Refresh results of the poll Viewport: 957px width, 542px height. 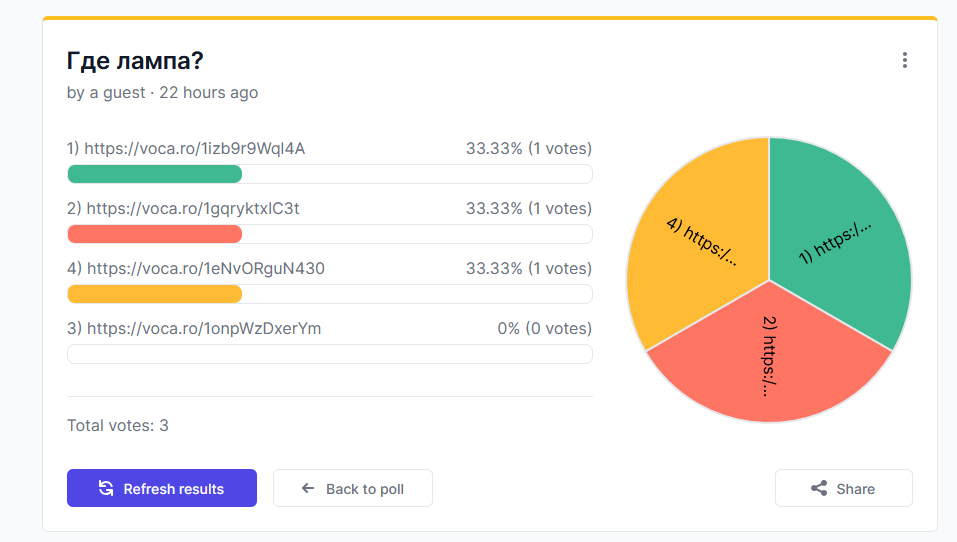[162, 488]
